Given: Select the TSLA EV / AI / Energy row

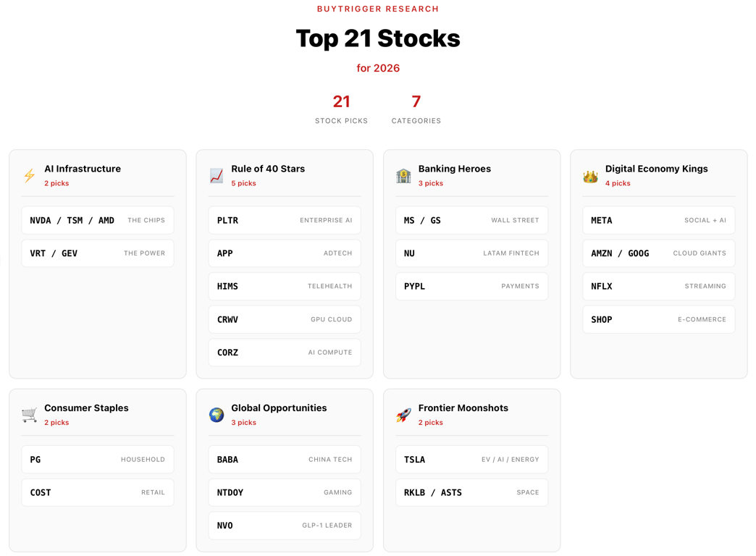Looking at the screenshot, I should pyautogui.click(x=471, y=460).
